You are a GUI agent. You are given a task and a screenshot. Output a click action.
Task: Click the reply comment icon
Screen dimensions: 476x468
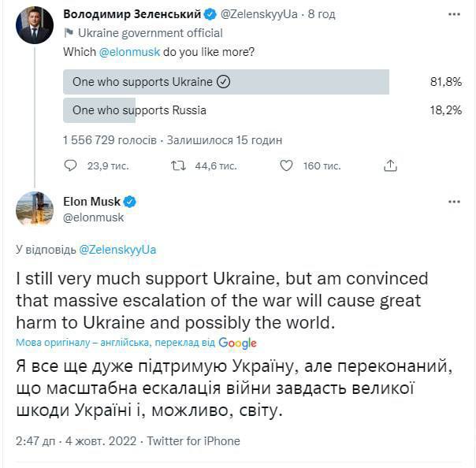[x=70, y=166]
